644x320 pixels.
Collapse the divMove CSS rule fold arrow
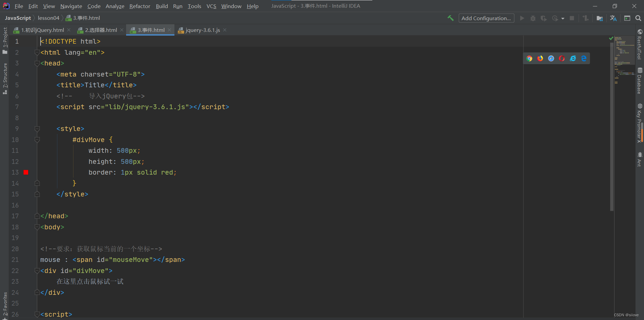coord(37,140)
